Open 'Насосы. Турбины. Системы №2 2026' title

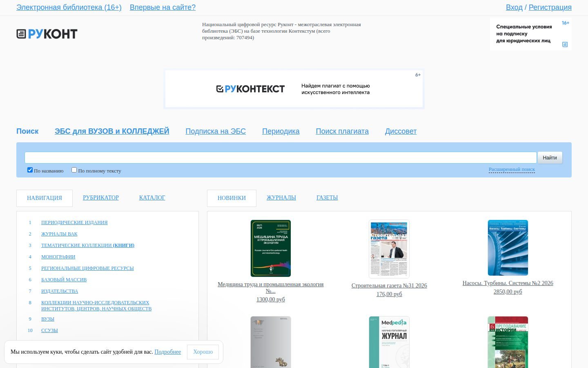click(x=508, y=283)
